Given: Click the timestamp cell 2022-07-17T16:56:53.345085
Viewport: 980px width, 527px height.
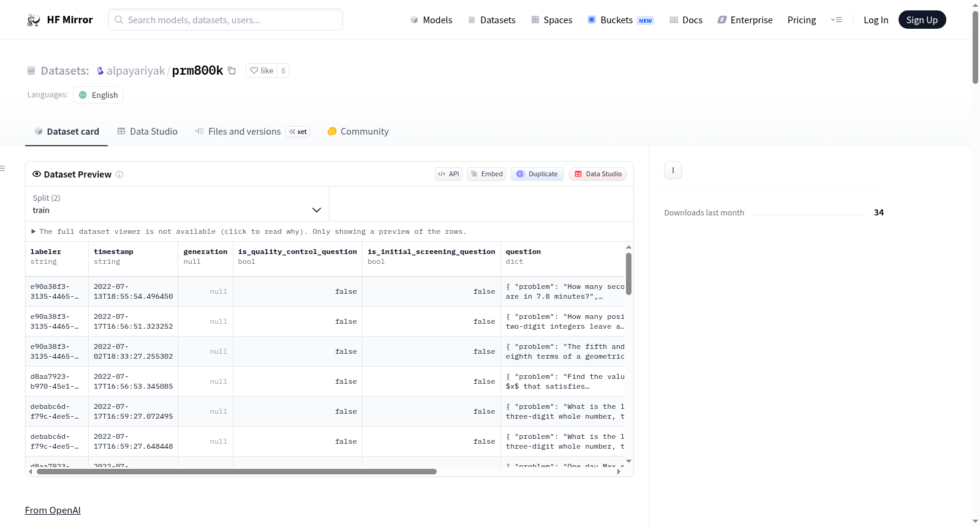Looking at the screenshot, I should [134, 381].
